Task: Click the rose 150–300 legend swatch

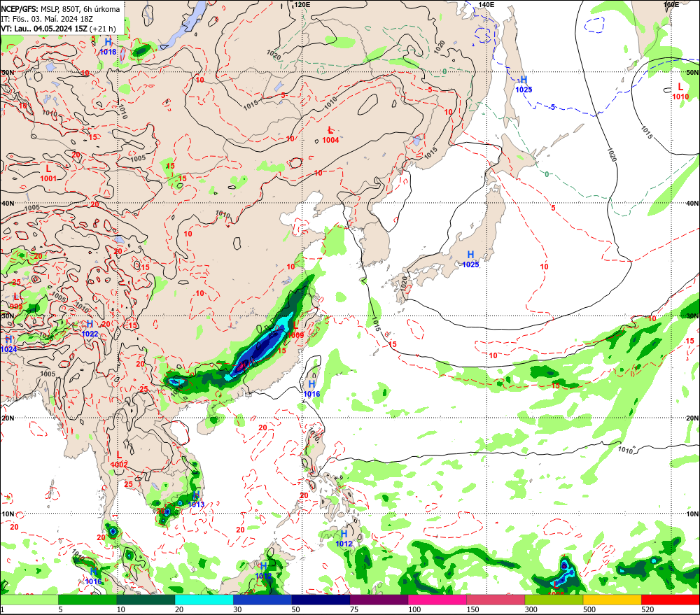Action: (496, 600)
